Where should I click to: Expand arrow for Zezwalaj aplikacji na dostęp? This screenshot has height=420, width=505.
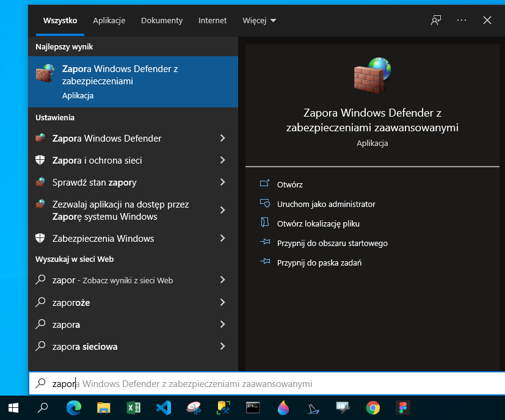click(222, 211)
